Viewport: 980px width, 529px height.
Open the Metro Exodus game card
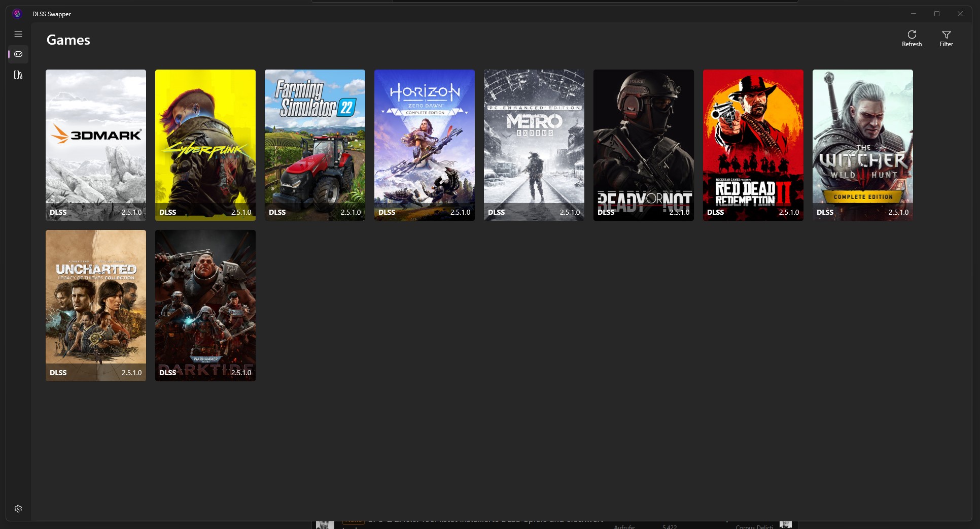tap(534, 145)
